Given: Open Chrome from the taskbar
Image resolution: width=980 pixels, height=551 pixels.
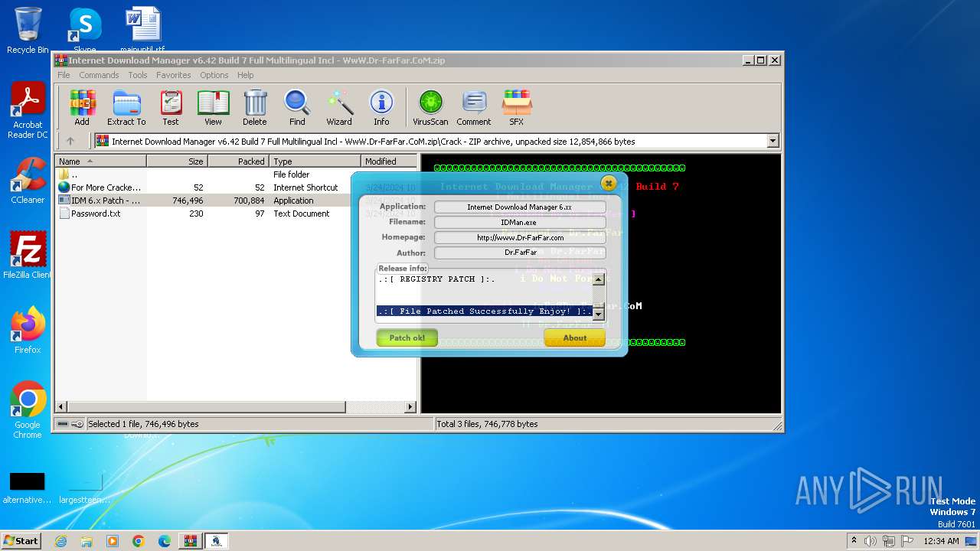Looking at the screenshot, I should pyautogui.click(x=139, y=541).
